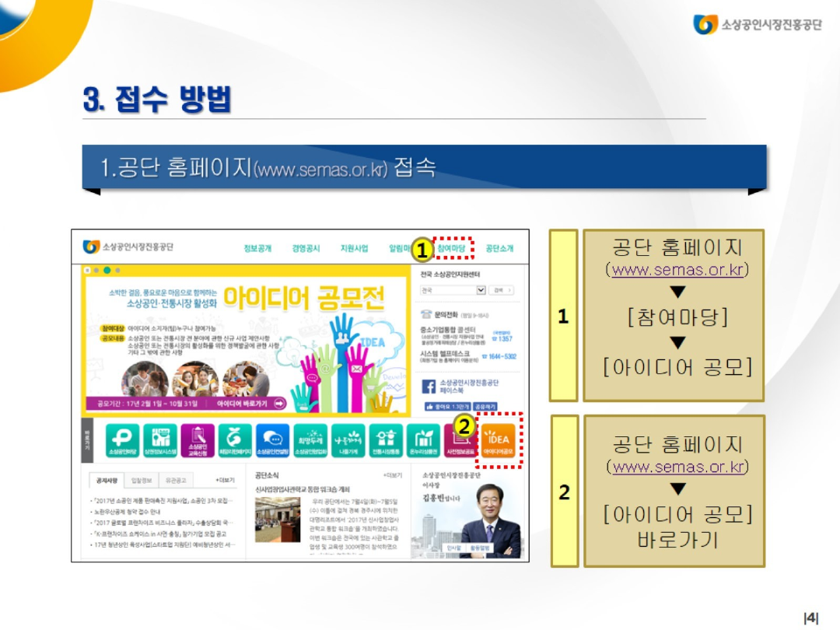
Task: Open the 전통시장통통 shortcut icon
Action: (x=387, y=440)
